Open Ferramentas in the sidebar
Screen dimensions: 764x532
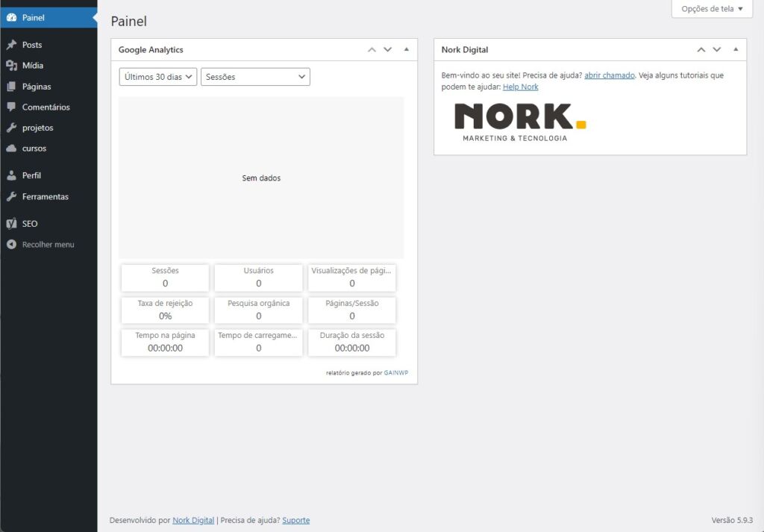pyautogui.click(x=48, y=197)
